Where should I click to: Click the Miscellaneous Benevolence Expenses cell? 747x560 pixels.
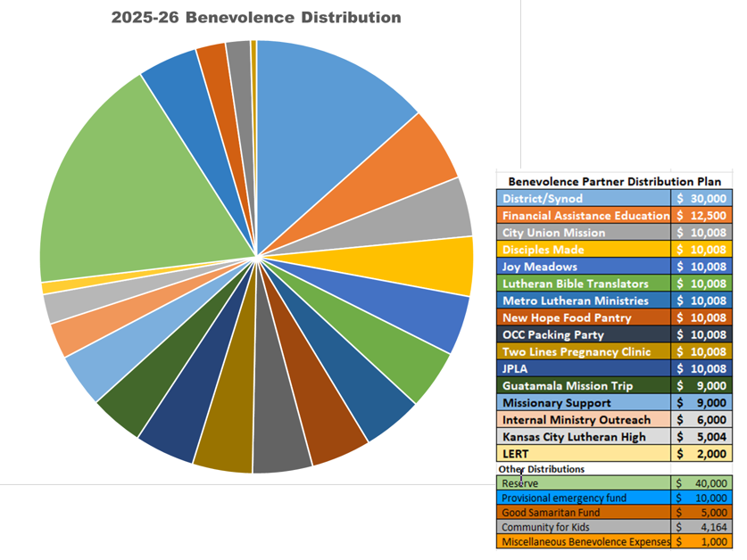583,541
